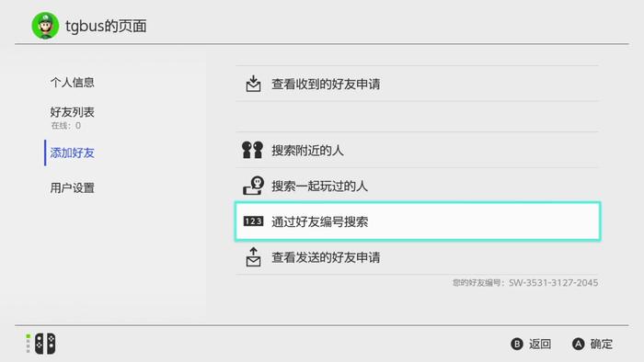Select 搜索一起玩过的人 option
The width and height of the screenshot is (644, 362).
418,186
